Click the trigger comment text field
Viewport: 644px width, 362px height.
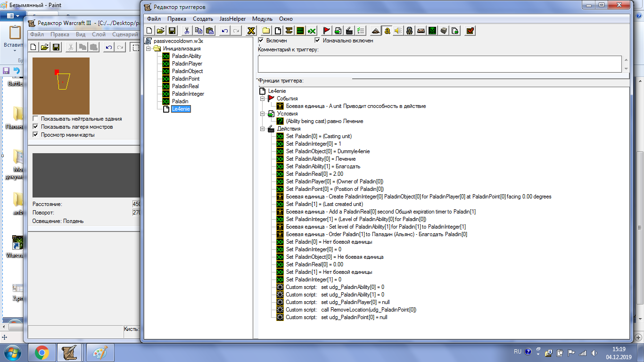point(439,64)
